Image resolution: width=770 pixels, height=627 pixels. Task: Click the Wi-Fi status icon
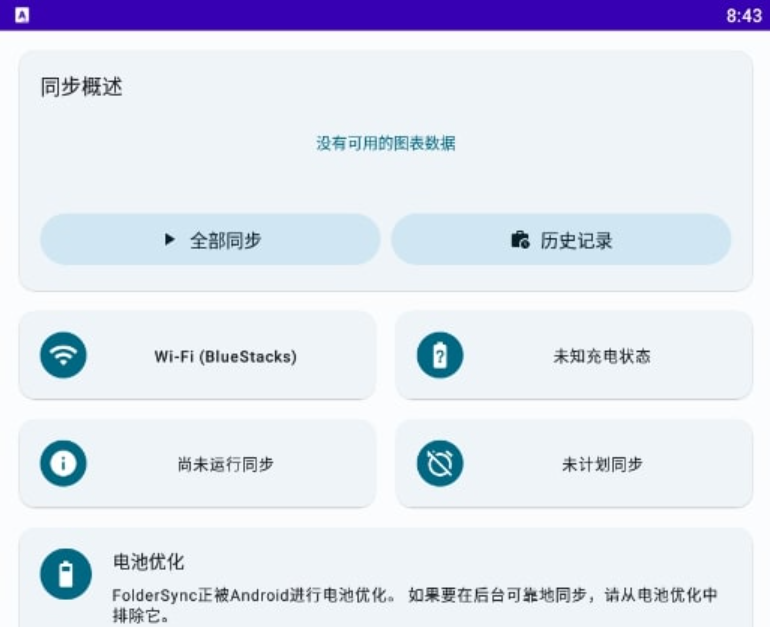[x=63, y=355]
